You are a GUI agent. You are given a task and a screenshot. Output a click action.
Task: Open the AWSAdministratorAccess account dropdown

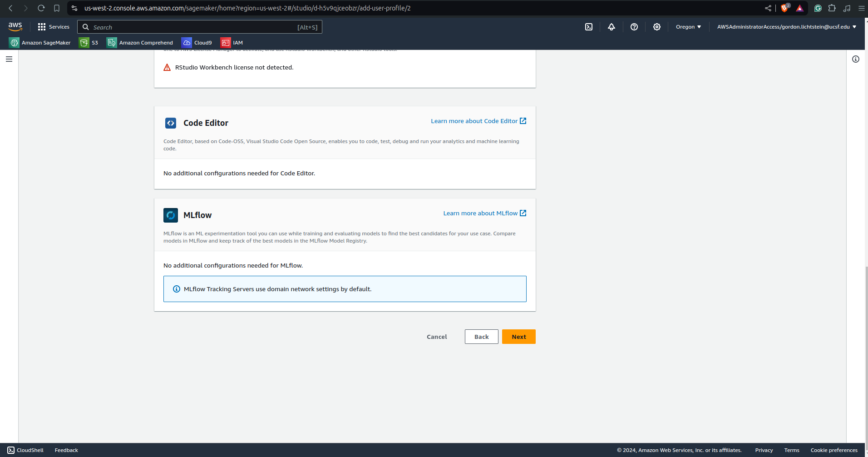tap(787, 27)
